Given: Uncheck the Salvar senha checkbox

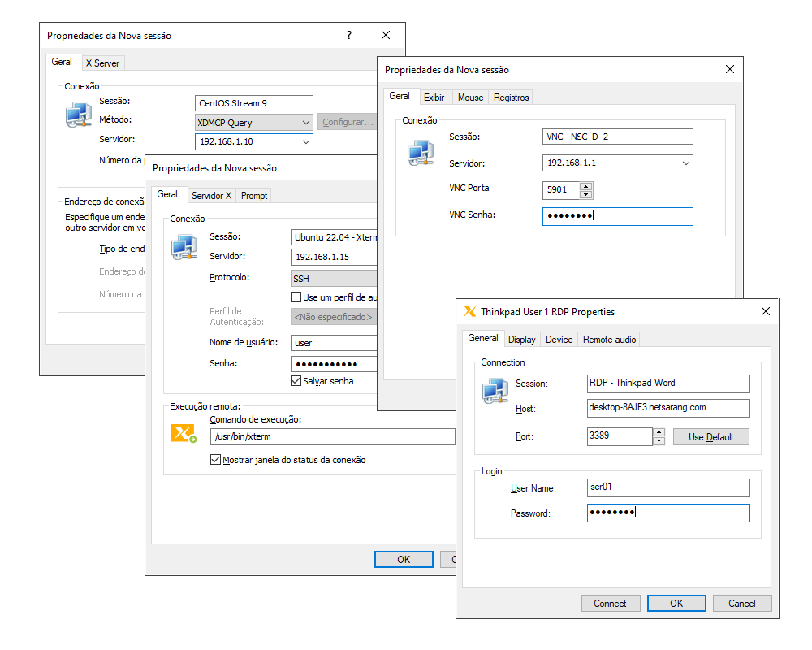Looking at the screenshot, I should (296, 381).
